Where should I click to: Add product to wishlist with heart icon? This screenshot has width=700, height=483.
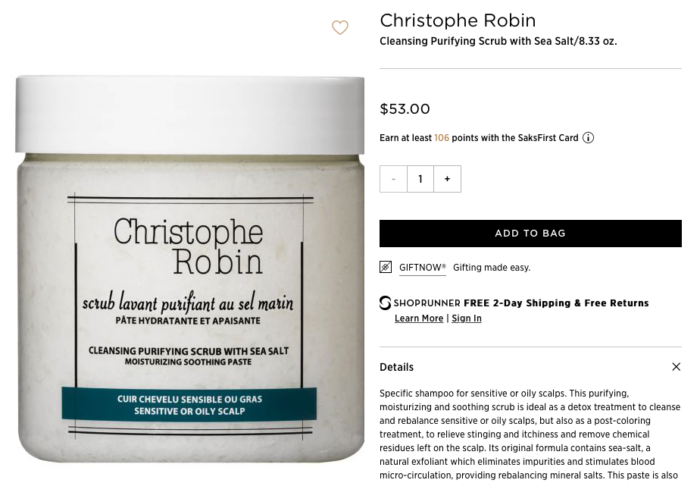(x=340, y=28)
